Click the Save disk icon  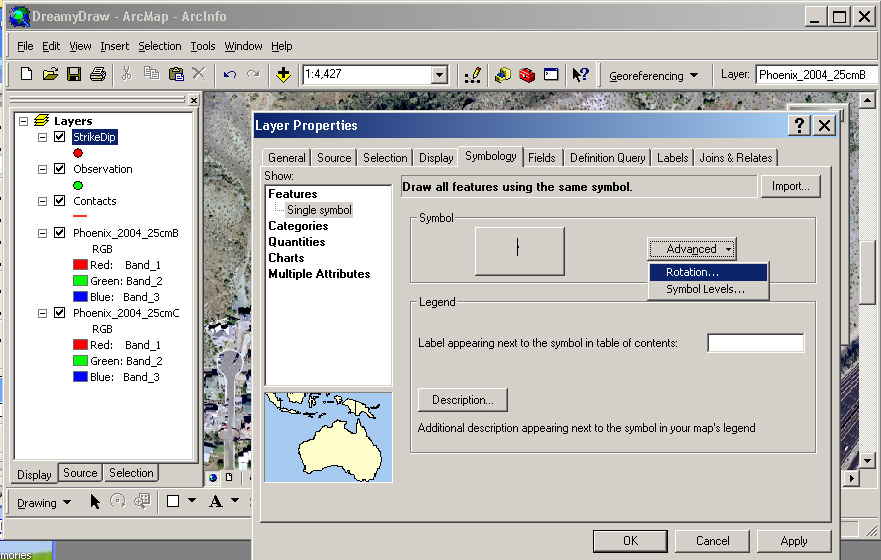[x=74, y=74]
